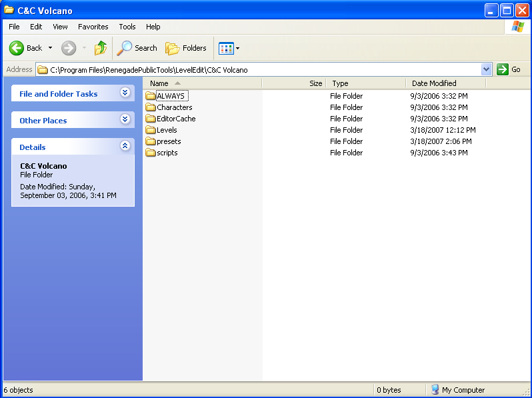Select the EditorCache folder icon
The image size is (532, 398).
(150, 119)
